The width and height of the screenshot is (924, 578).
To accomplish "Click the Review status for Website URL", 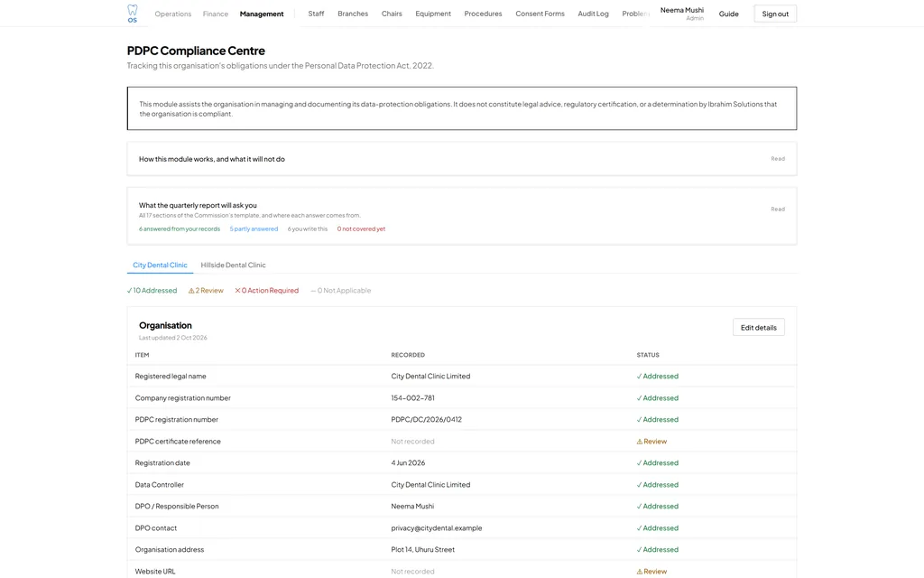I will (651, 572).
